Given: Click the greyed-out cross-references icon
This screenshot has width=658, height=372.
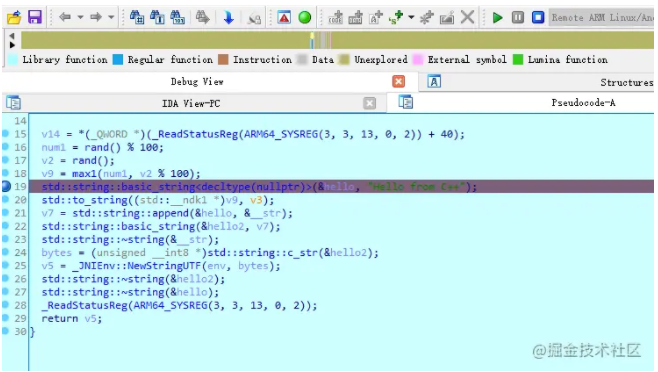Looking at the screenshot, I should (254, 18).
